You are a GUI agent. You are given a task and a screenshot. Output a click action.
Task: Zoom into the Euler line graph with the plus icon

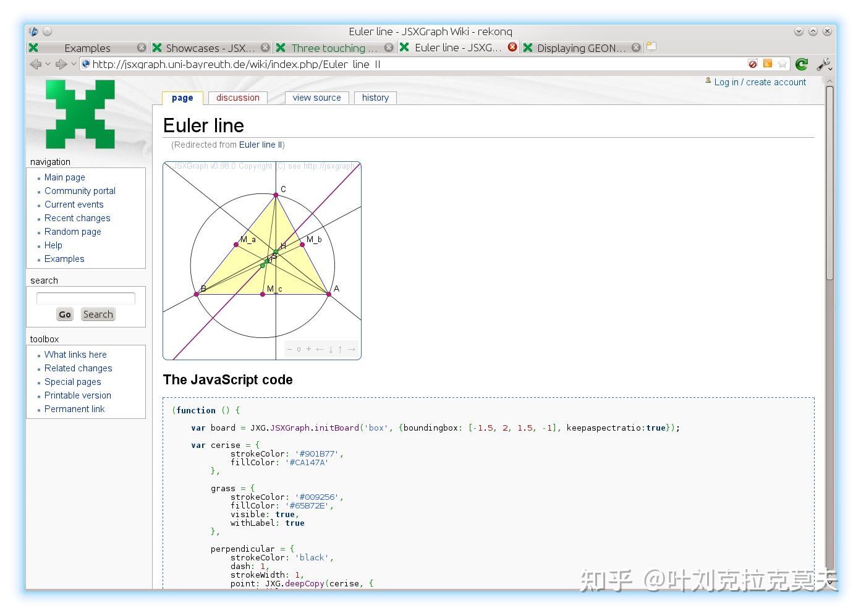pos(308,349)
